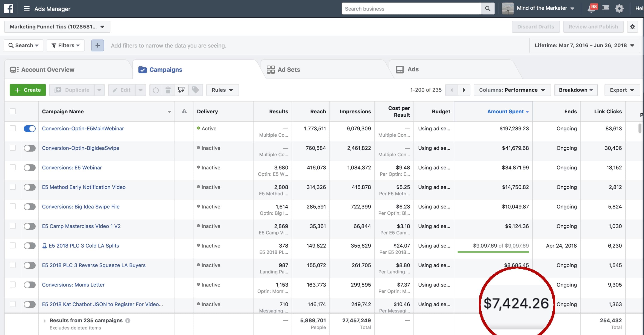
Task: Go to previous page arrow
Action: click(x=451, y=90)
